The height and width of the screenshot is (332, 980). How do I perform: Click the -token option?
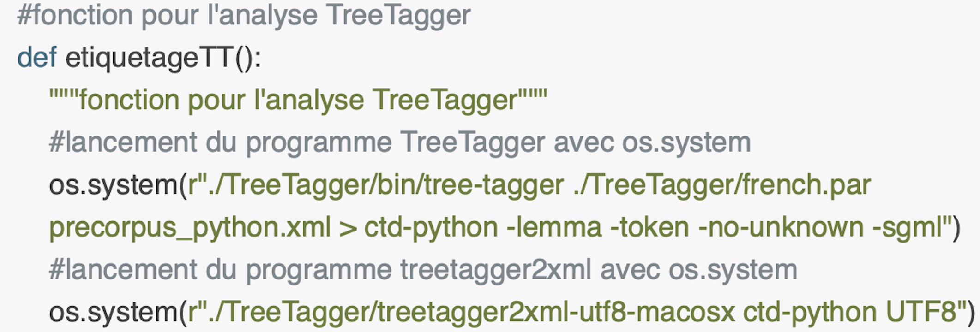click(x=650, y=228)
